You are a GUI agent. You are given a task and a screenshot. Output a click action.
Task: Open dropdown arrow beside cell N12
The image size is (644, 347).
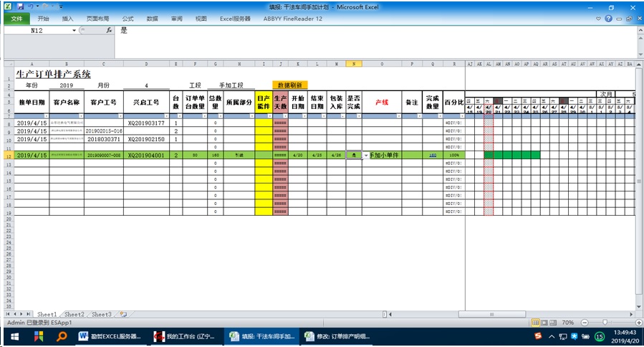click(365, 155)
